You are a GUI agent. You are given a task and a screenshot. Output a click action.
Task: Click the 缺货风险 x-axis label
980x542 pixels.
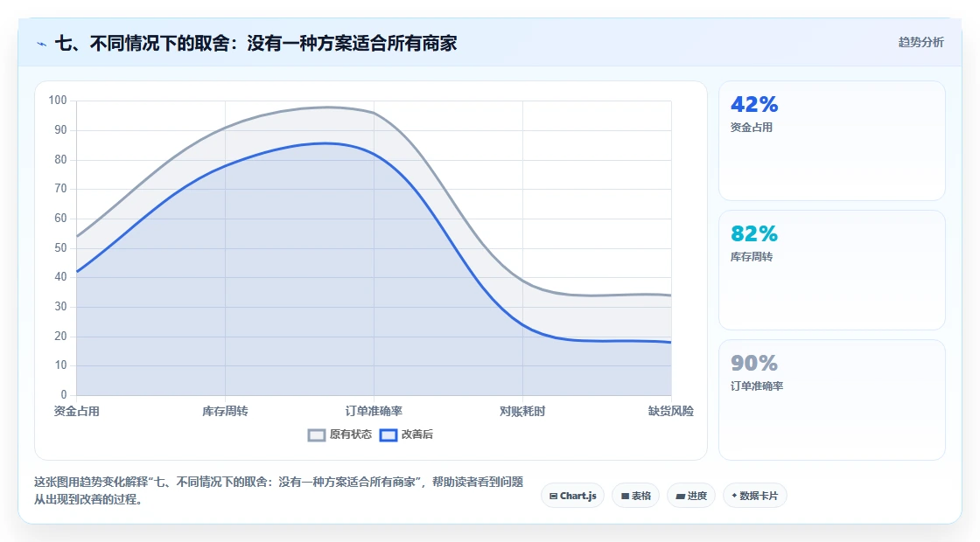coord(670,412)
